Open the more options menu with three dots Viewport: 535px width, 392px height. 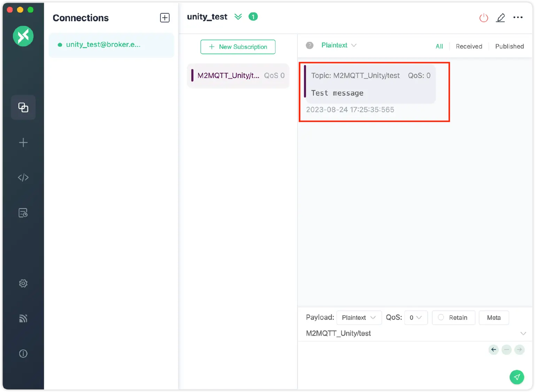[518, 17]
